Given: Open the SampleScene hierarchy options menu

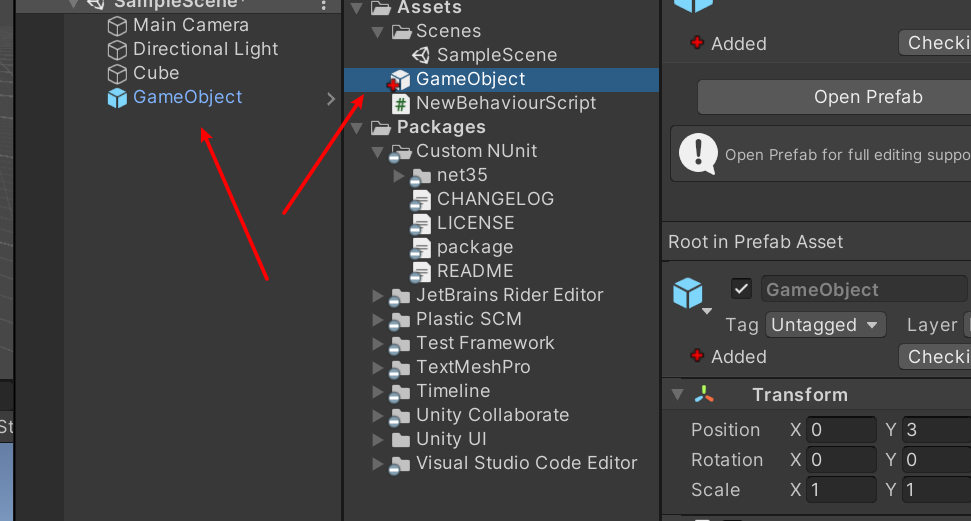Looking at the screenshot, I should coord(323,6).
